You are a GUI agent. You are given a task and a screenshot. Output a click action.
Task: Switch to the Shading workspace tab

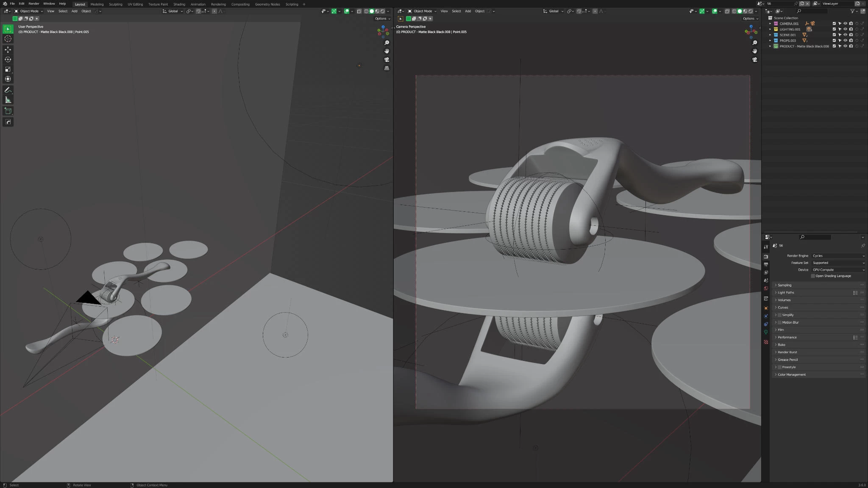pyautogui.click(x=179, y=4)
